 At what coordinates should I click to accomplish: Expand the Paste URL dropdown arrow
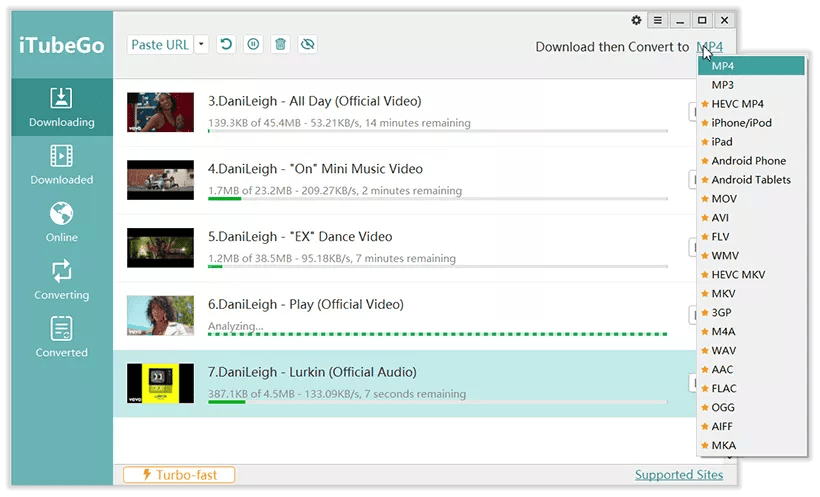[201, 45]
